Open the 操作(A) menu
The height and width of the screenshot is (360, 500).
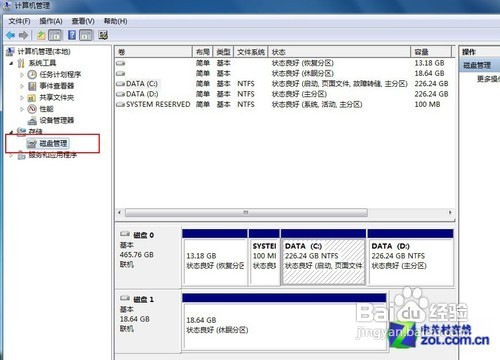click(51, 21)
